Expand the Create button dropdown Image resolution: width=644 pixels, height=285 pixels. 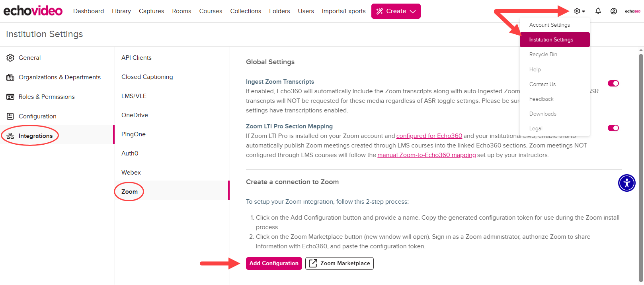coord(396,11)
